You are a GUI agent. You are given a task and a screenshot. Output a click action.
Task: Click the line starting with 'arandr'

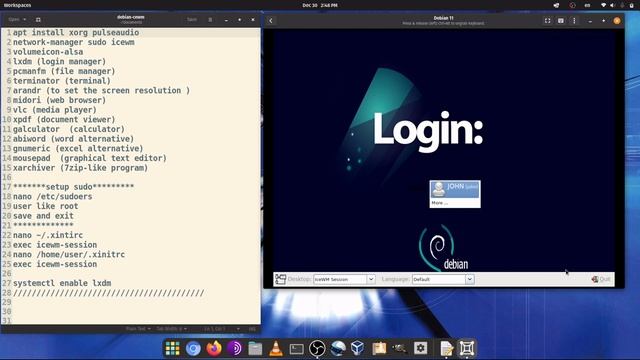point(102,91)
